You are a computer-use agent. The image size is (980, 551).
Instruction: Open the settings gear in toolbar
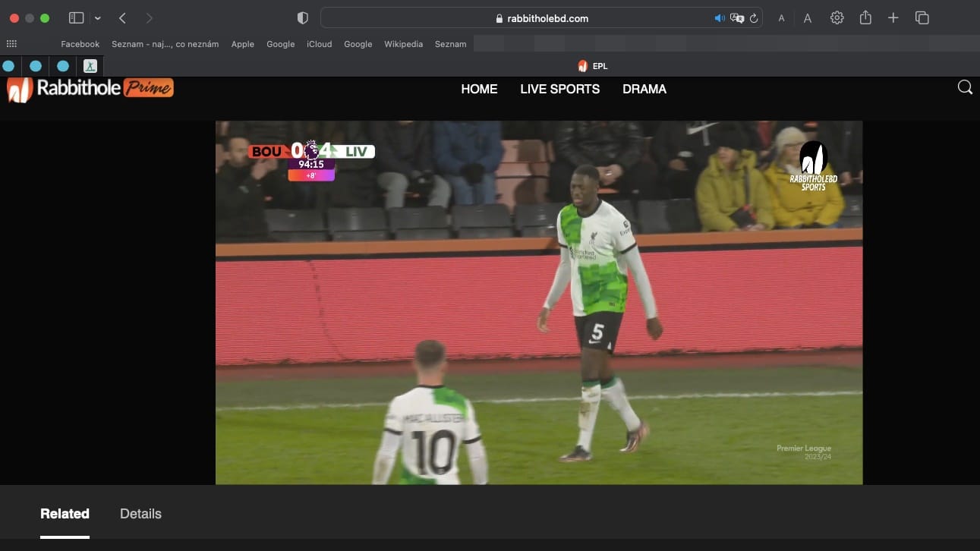[x=837, y=17]
